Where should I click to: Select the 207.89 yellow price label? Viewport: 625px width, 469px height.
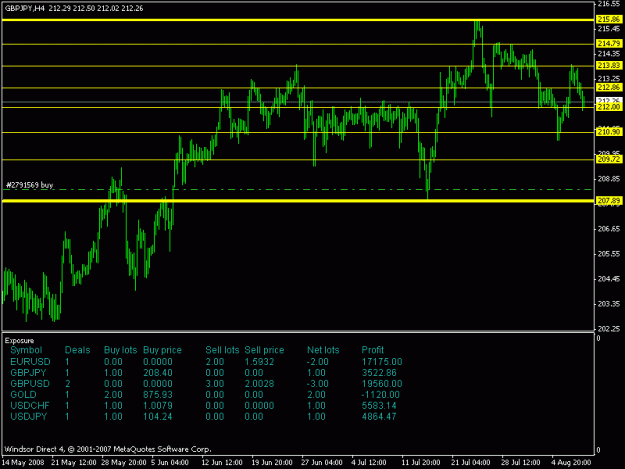(609, 200)
